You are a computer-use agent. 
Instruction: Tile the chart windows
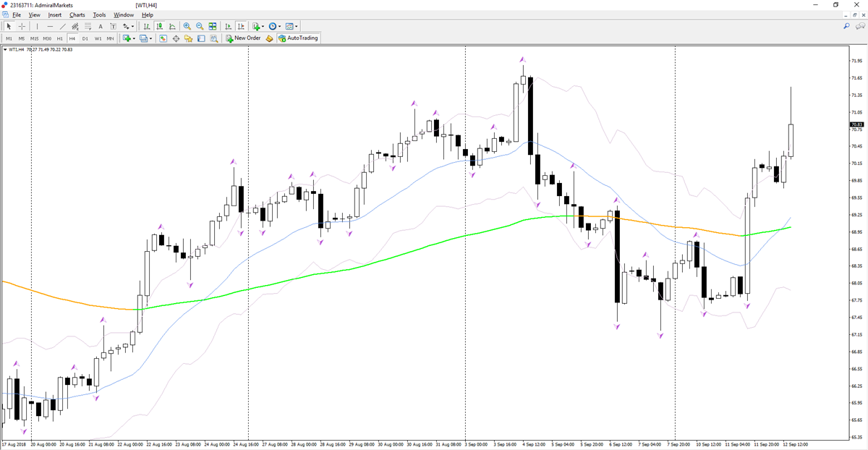213,26
